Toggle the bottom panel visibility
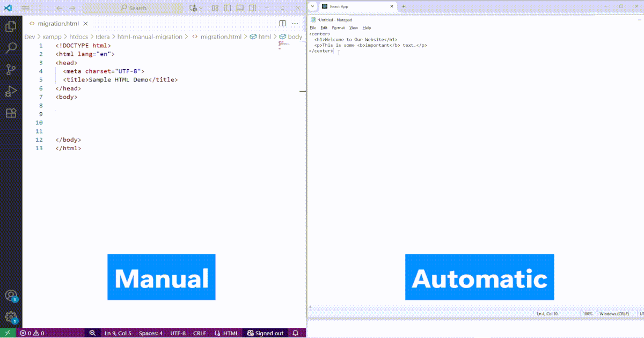This screenshot has height=338, width=644. tap(239, 8)
